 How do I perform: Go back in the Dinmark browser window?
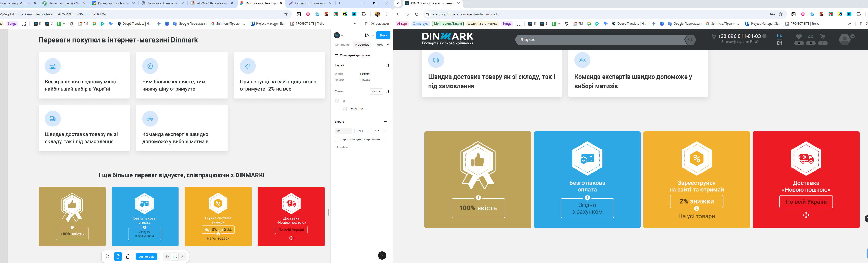click(398, 14)
